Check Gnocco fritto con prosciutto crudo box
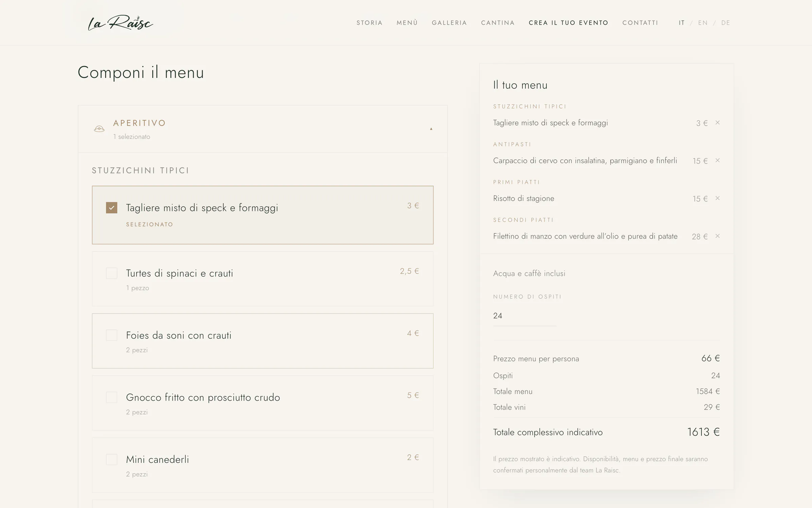812x508 pixels. (x=112, y=397)
